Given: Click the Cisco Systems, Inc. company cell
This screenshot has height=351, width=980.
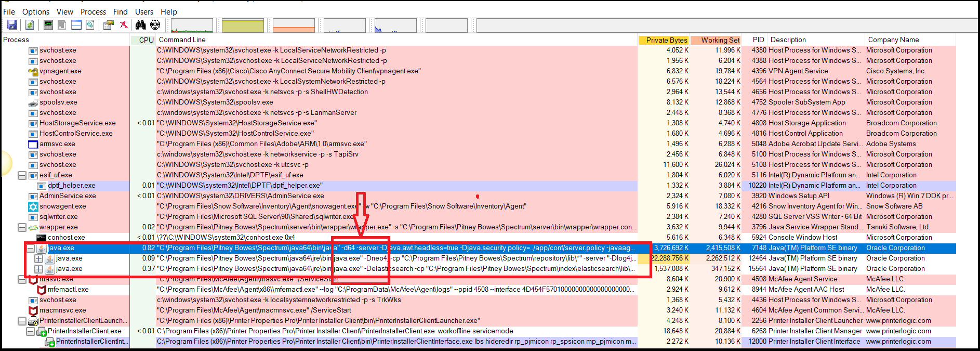Looking at the screenshot, I should click(896, 71).
